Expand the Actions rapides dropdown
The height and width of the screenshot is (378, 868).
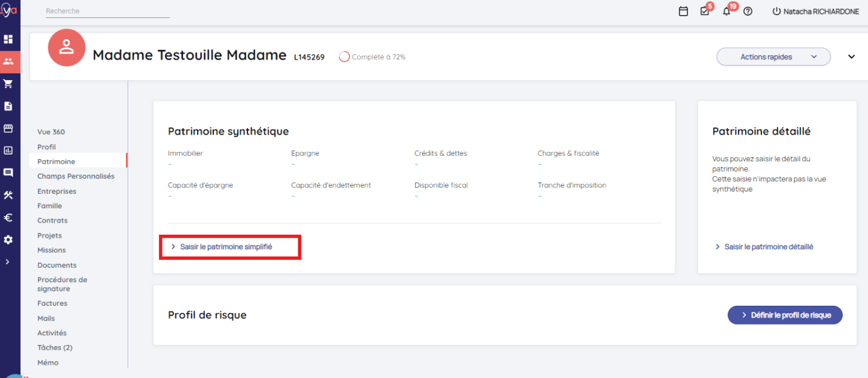pyautogui.click(x=773, y=57)
